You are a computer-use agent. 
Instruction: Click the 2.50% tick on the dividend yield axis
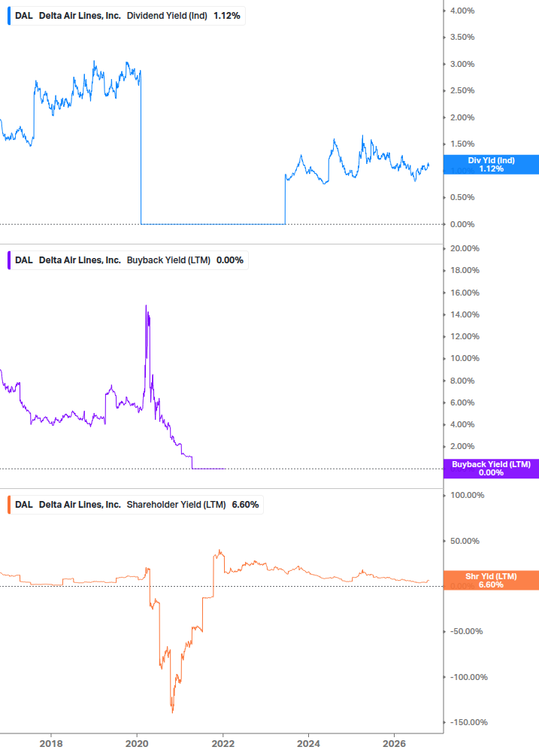point(462,90)
